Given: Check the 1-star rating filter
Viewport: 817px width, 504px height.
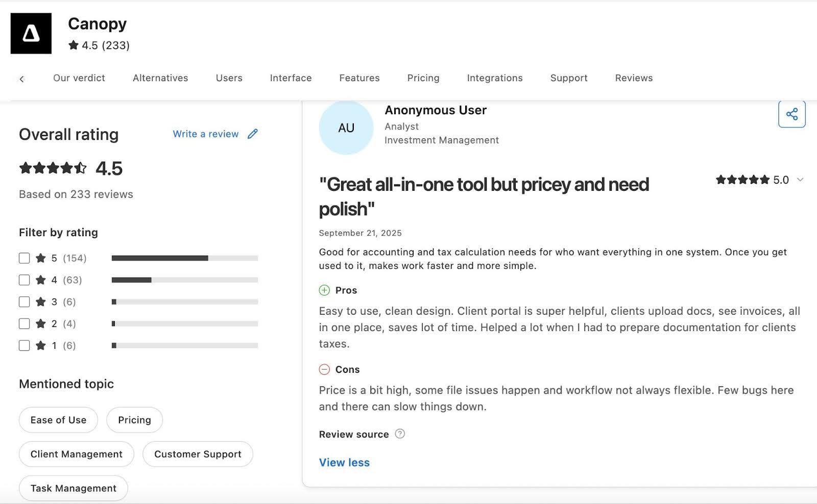Looking at the screenshot, I should point(24,345).
